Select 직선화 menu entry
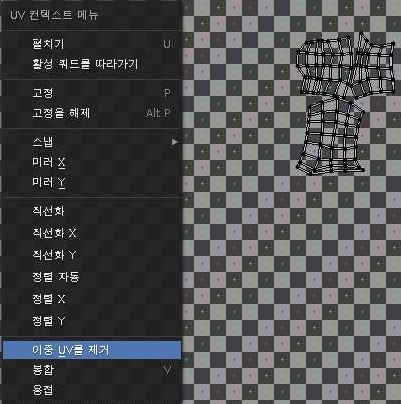The image size is (401, 404). click(92, 211)
